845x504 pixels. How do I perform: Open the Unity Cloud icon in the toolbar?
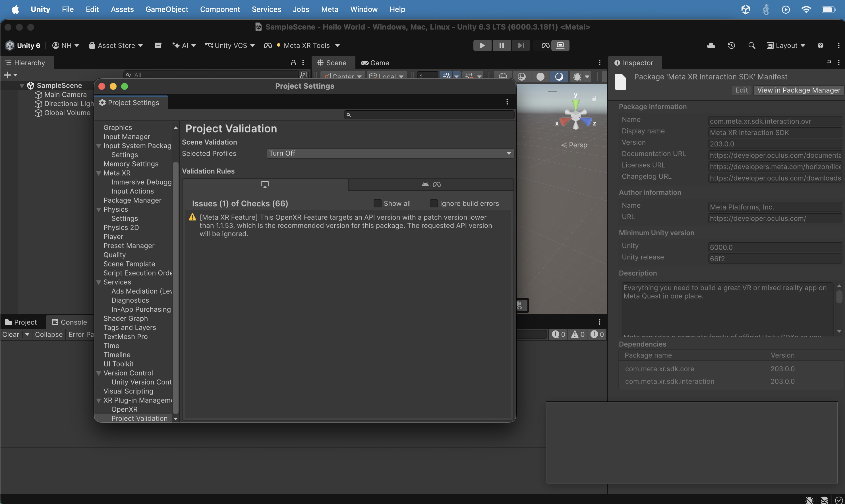(711, 45)
